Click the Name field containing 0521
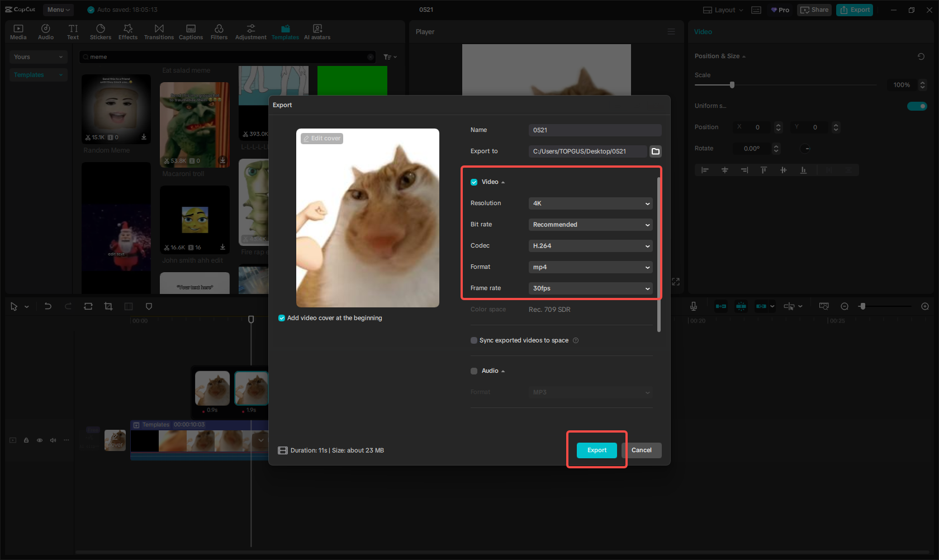 tap(595, 130)
